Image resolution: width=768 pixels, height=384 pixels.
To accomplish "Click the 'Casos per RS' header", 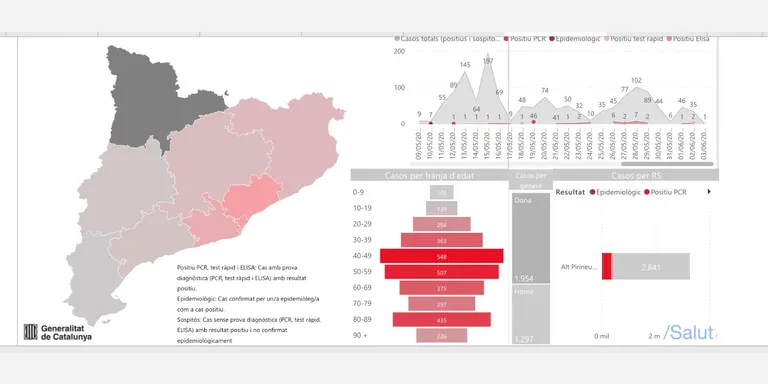I will coord(637,175).
